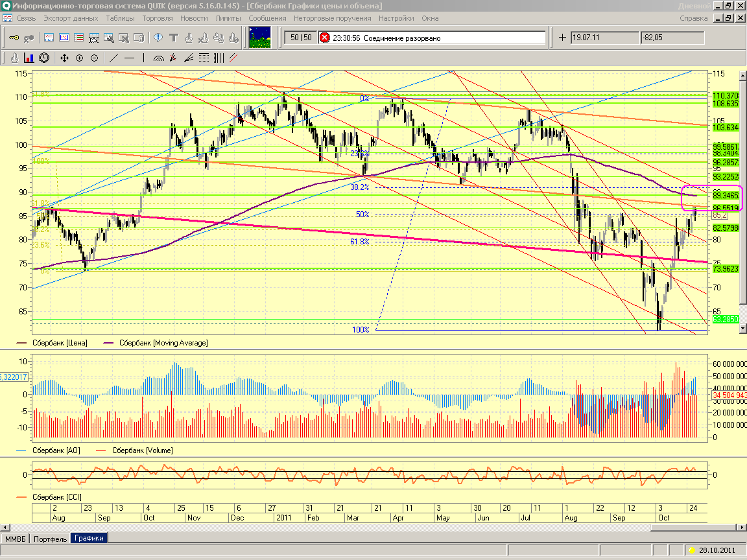Select the horizontal line tool
747x560 pixels.
point(129,58)
